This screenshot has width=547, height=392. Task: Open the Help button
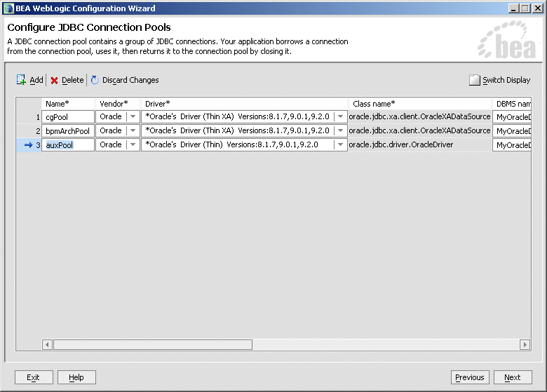[76, 377]
